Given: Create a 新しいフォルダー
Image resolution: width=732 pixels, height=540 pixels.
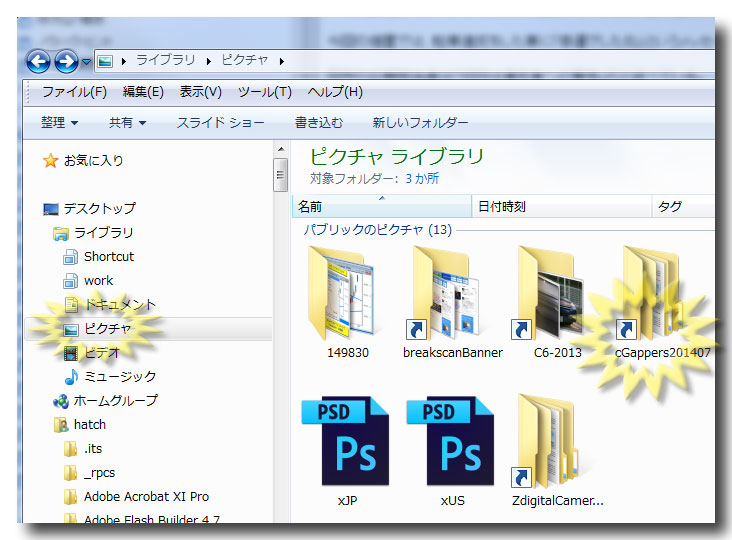Looking at the screenshot, I should pyautogui.click(x=420, y=123).
